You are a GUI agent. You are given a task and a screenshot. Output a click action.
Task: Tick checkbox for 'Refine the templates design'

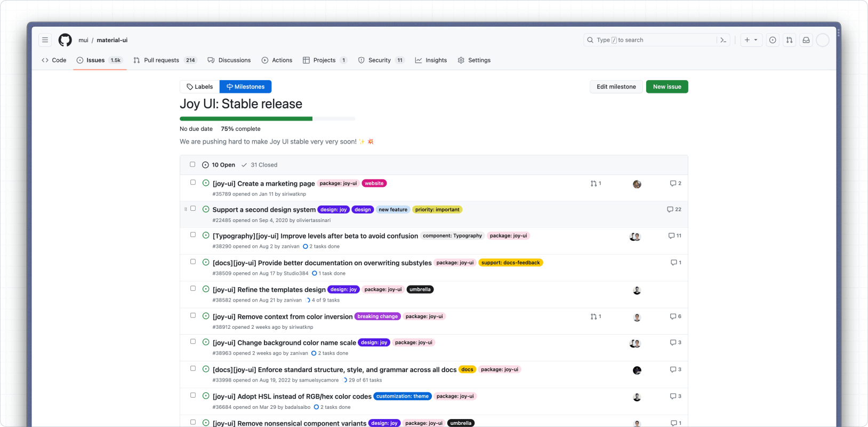[x=193, y=288]
